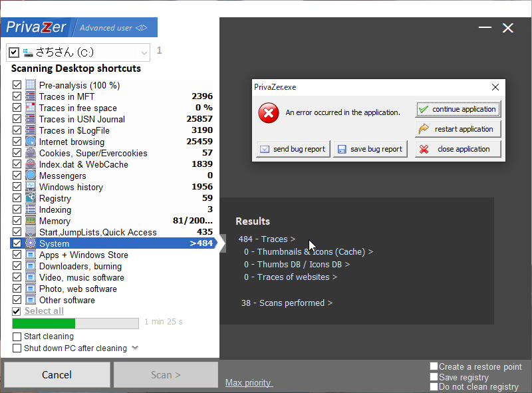
Task: Click the Pre-analysis grid icon
Action: 31,85
